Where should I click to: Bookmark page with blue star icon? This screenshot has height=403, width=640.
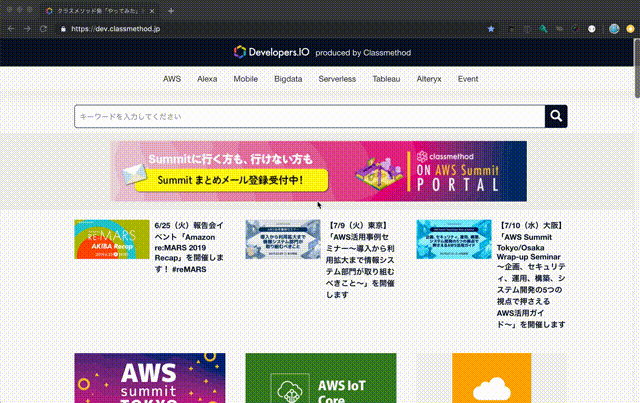(491, 29)
